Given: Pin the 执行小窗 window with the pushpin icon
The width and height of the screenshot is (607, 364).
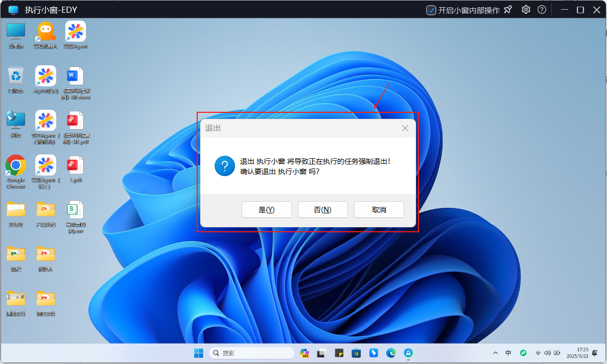Looking at the screenshot, I should tap(508, 10).
